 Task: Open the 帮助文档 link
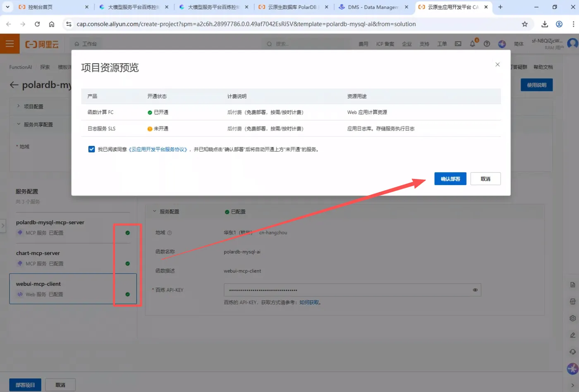(543, 67)
